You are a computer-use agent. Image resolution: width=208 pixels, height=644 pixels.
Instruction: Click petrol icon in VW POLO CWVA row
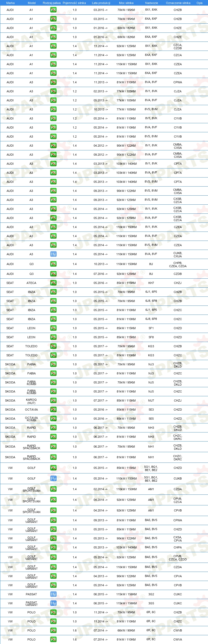point(53,639)
